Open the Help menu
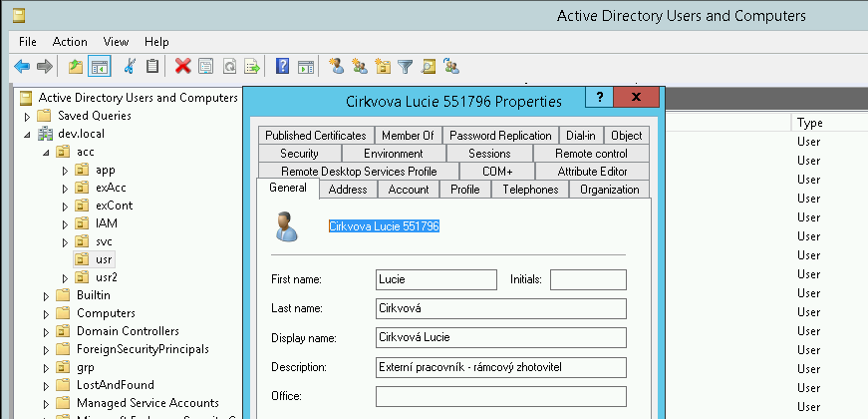 click(156, 42)
